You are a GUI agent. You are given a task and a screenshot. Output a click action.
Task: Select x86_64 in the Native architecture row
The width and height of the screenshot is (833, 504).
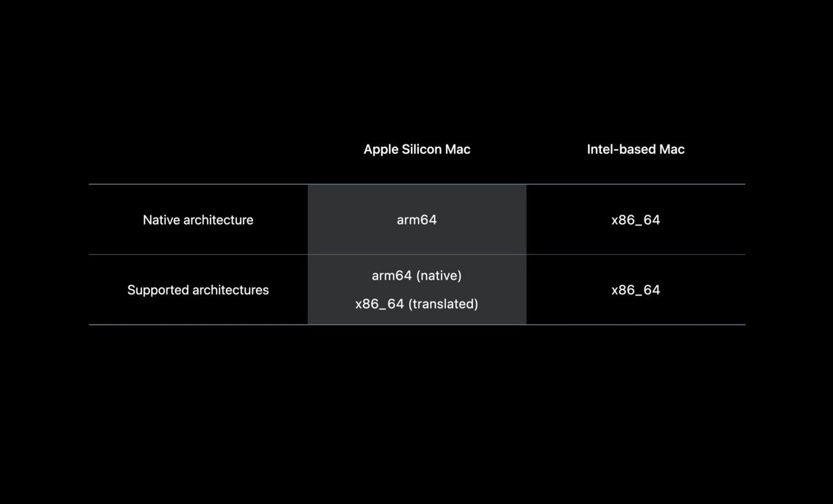pos(636,220)
